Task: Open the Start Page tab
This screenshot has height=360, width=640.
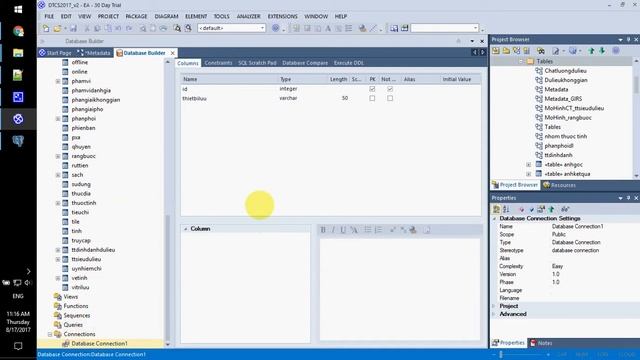Action: click(55, 53)
